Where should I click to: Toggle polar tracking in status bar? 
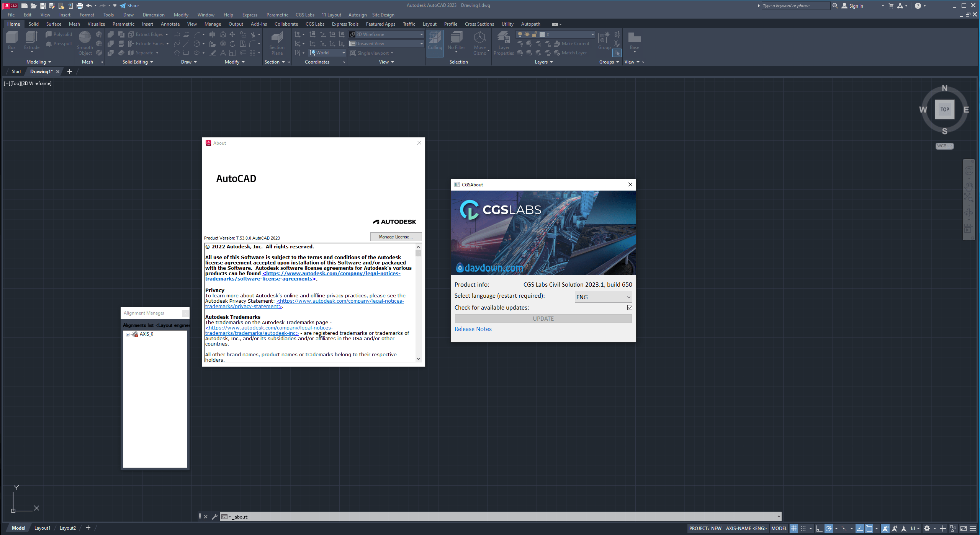(x=828, y=528)
